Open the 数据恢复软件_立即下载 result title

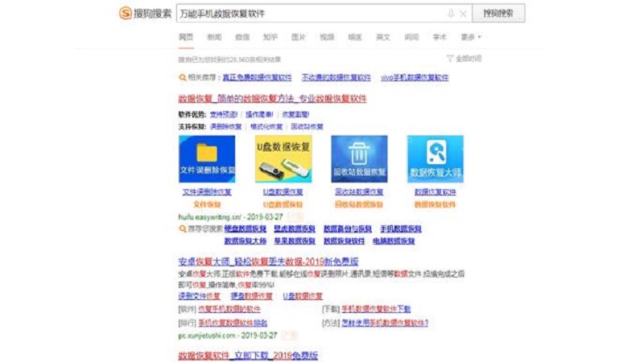coord(248,355)
